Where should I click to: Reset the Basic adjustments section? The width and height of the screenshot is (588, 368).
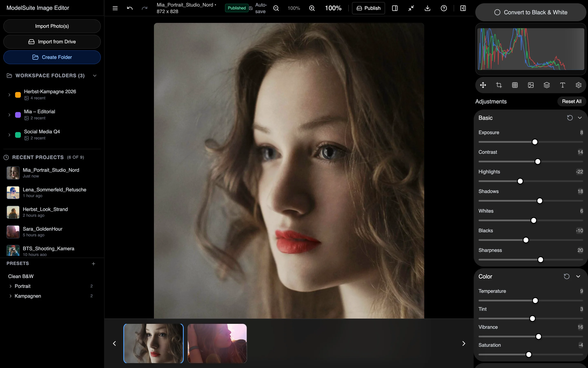(570, 118)
